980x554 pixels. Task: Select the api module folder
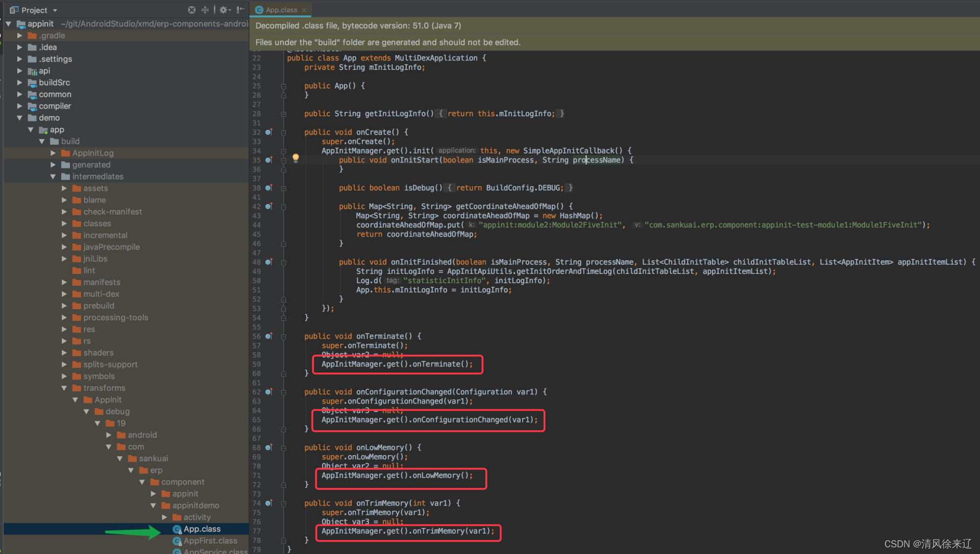click(44, 70)
